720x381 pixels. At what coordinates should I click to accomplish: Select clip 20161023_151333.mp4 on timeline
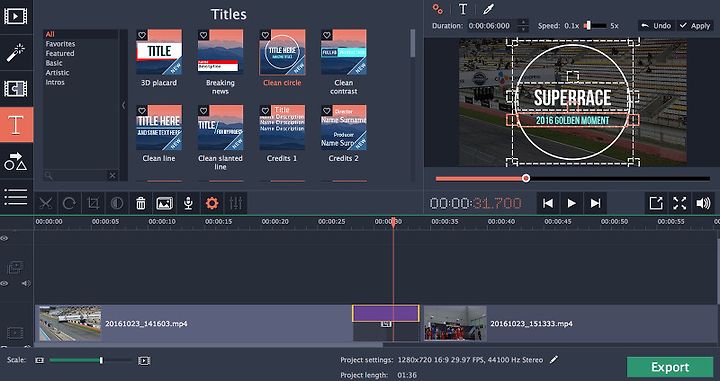click(x=569, y=324)
